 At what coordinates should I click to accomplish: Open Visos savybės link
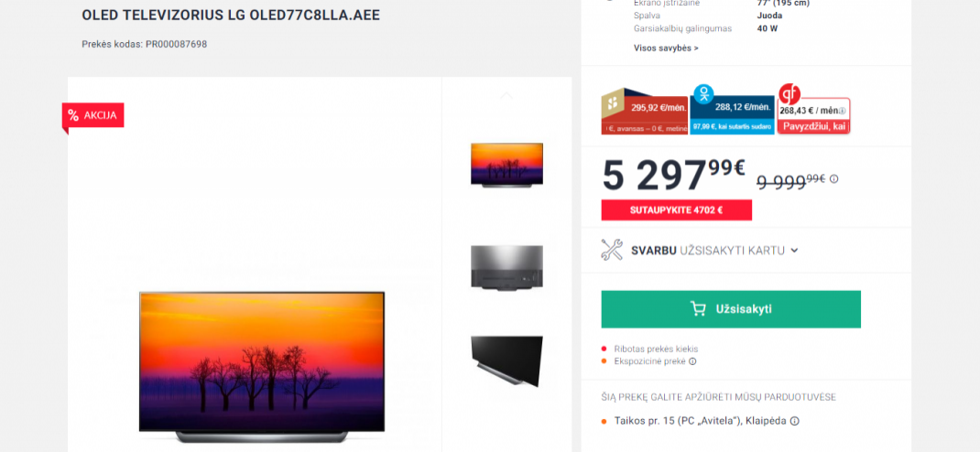pos(666,48)
